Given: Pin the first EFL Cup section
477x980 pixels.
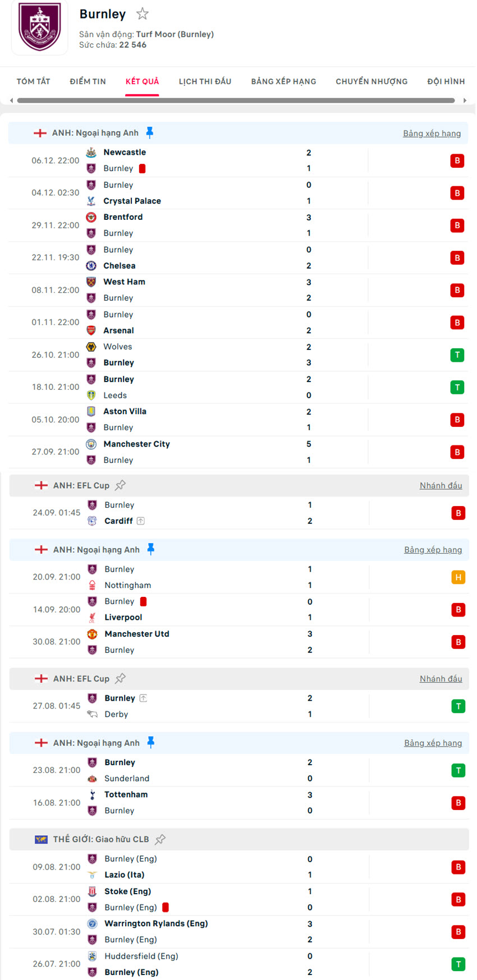Looking at the screenshot, I should pos(120,485).
